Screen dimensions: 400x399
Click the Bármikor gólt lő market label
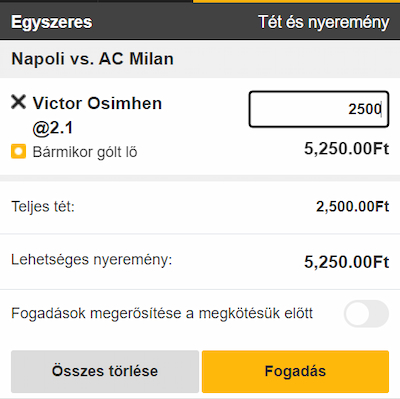tap(85, 152)
